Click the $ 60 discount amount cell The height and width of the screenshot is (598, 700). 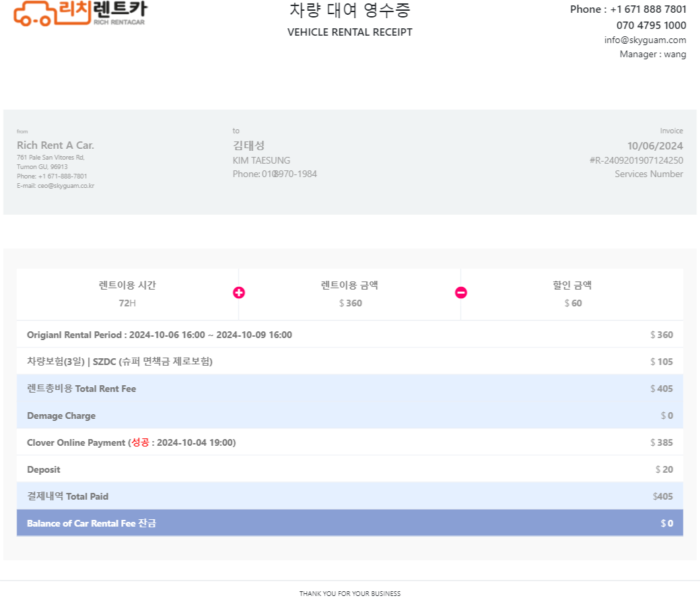pos(572,294)
